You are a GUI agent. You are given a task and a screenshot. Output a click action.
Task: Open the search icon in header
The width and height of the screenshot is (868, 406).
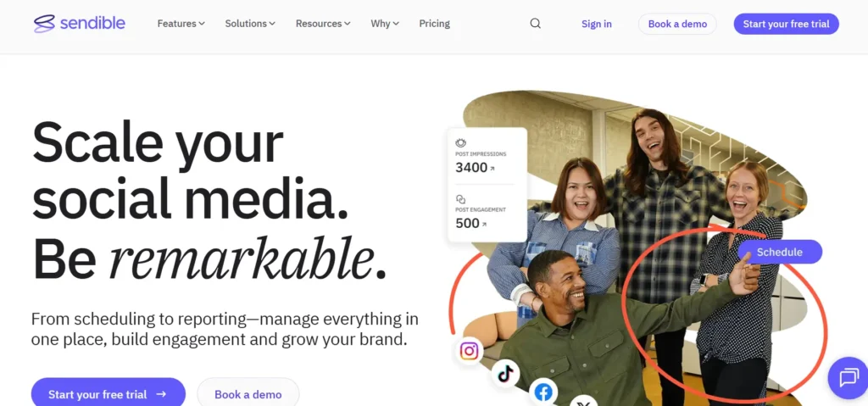(x=536, y=24)
